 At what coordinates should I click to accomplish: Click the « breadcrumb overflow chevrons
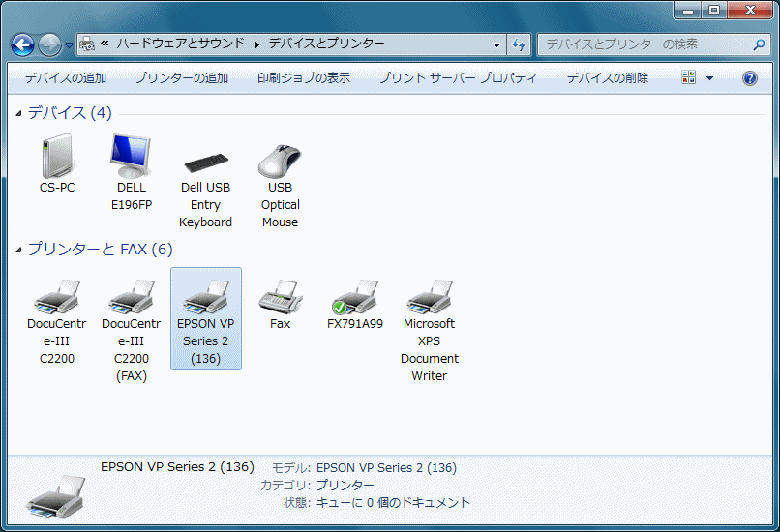pyautogui.click(x=105, y=44)
